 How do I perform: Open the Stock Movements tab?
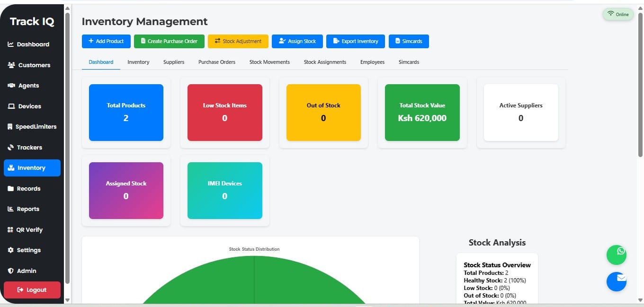(269, 62)
